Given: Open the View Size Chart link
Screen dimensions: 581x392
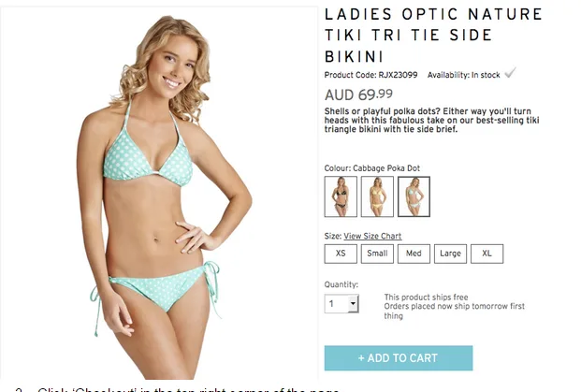Looking at the screenshot, I should click(372, 236).
